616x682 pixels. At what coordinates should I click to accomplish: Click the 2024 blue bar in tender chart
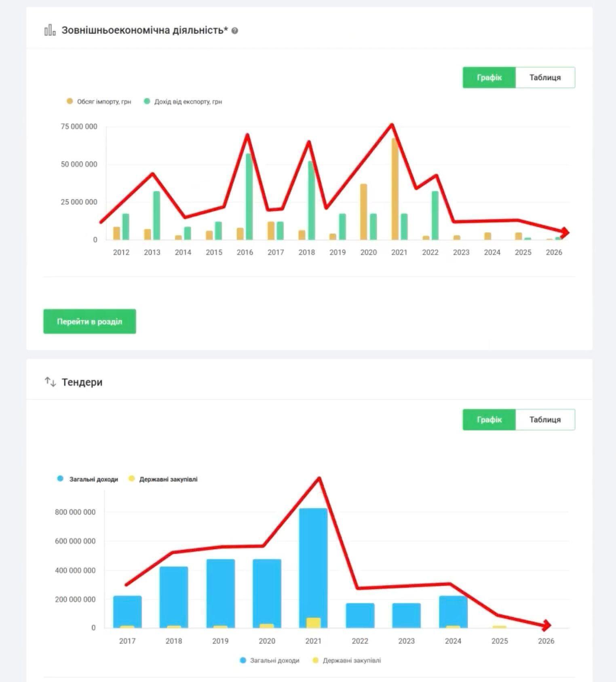(453, 612)
